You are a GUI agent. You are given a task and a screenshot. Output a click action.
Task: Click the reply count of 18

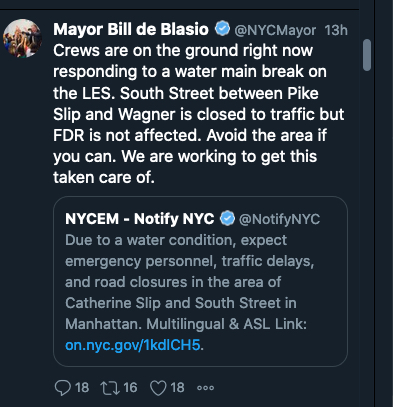click(x=82, y=388)
